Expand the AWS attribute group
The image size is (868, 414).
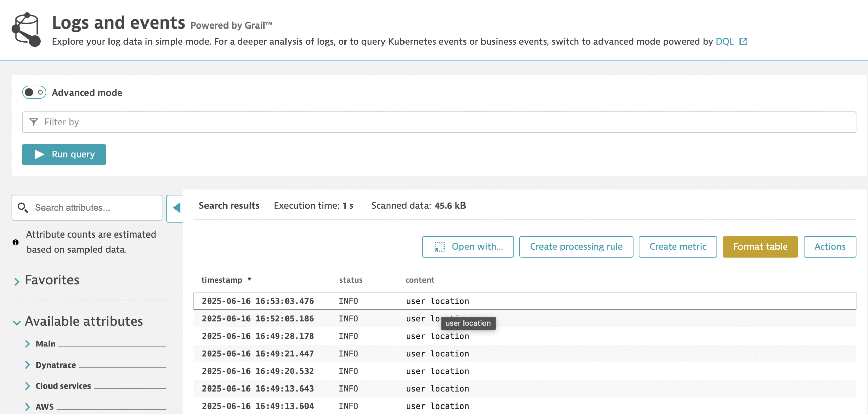pos(28,407)
